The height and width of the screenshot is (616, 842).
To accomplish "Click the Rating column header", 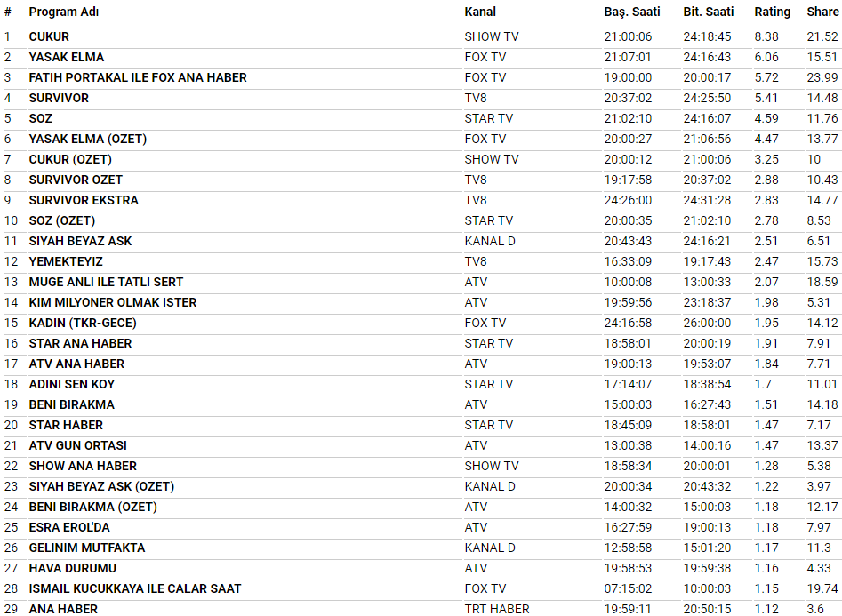I will pos(772,12).
